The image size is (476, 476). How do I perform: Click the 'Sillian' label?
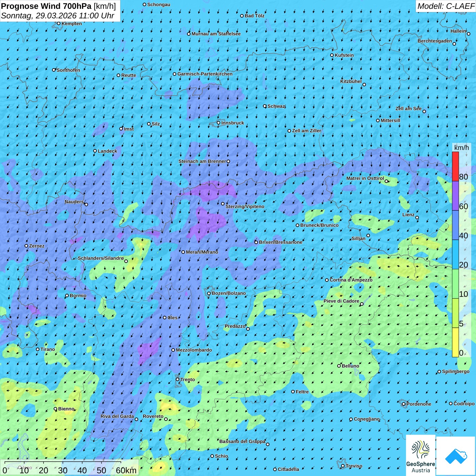tap(358, 238)
